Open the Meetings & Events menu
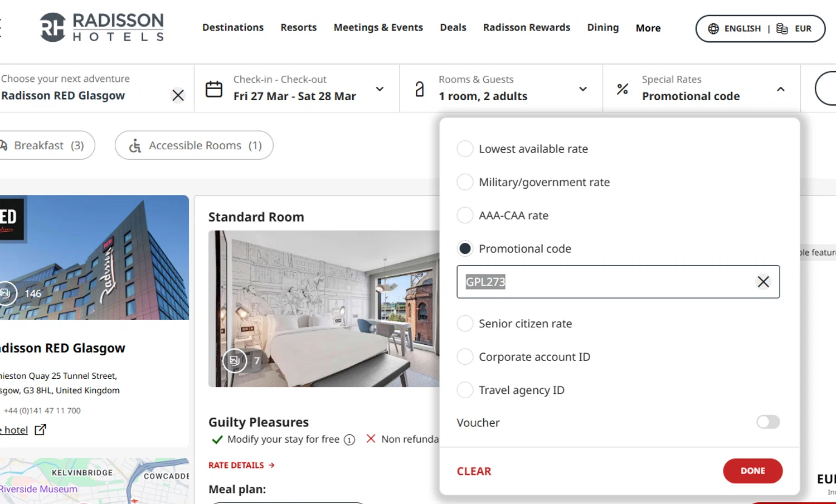 (378, 27)
